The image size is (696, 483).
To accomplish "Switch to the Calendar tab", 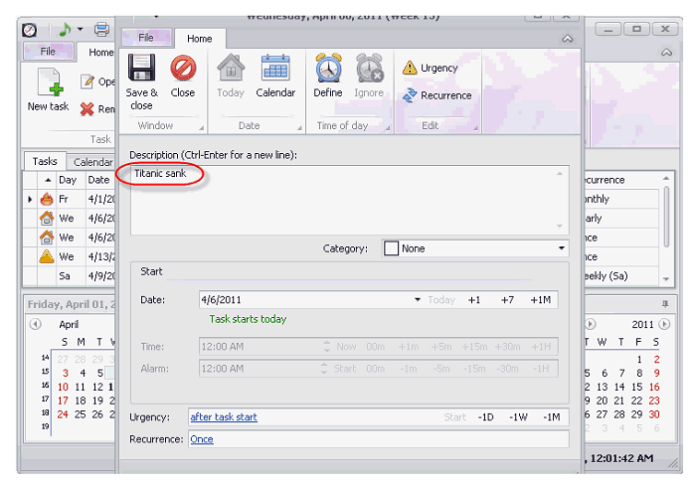I will pos(92,162).
